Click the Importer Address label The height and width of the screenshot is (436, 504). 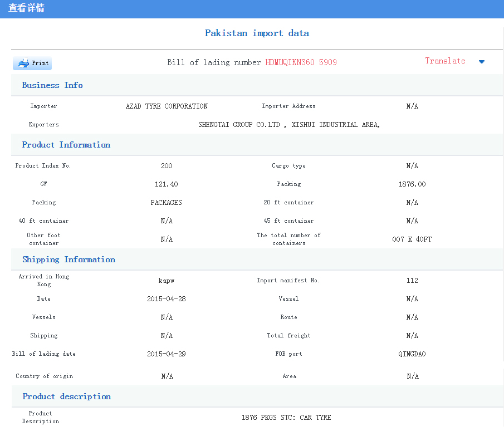(x=288, y=106)
